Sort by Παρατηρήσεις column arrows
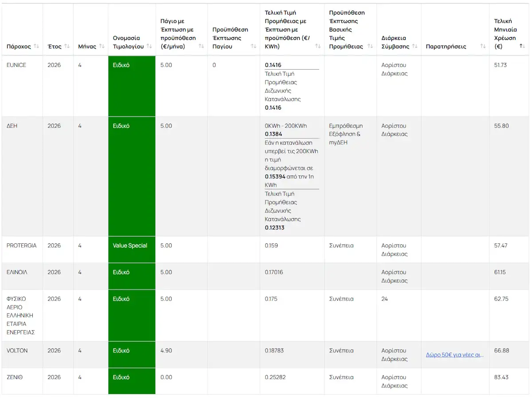The height and width of the screenshot is (399, 532). pyautogui.click(x=483, y=47)
